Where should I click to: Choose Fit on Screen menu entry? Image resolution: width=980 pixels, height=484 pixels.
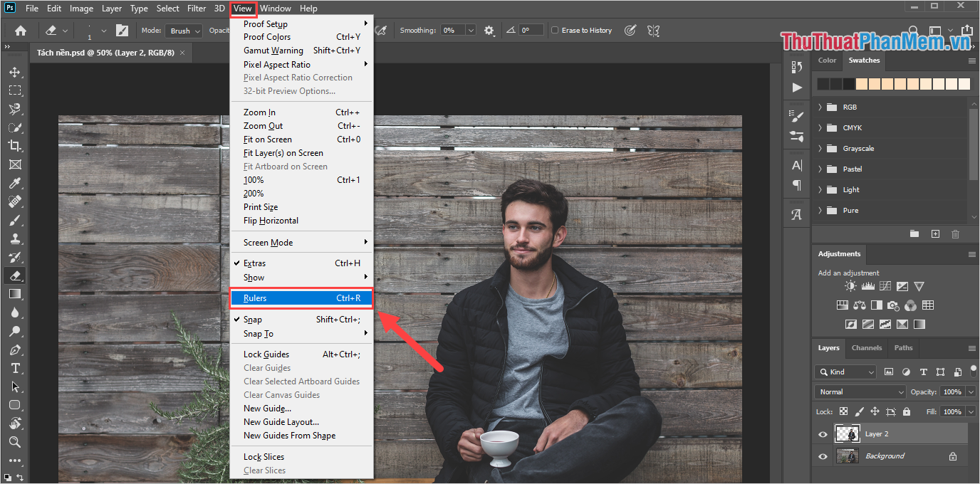point(268,140)
